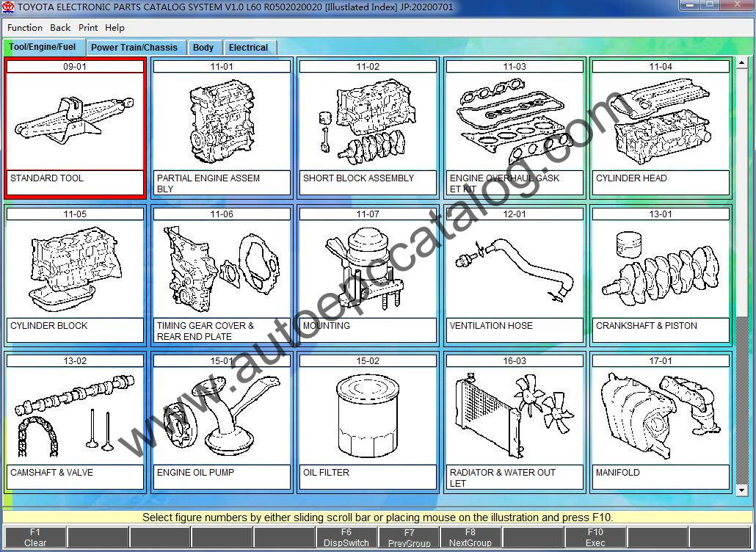Image resolution: width=756 pixels, height=552 pixels.
Task: Select the Cylinder Head illustration
Action: click(x=661, y=120)
